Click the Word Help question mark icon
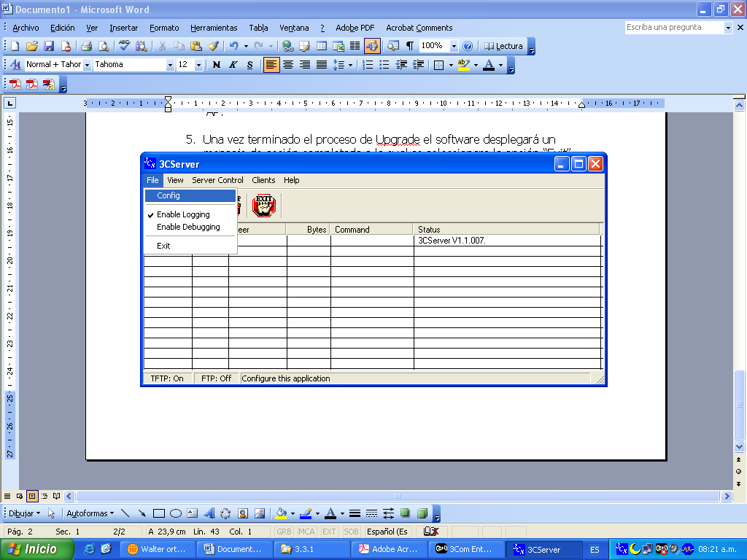Screen dimensions: 747x560 tap(468, 46)
